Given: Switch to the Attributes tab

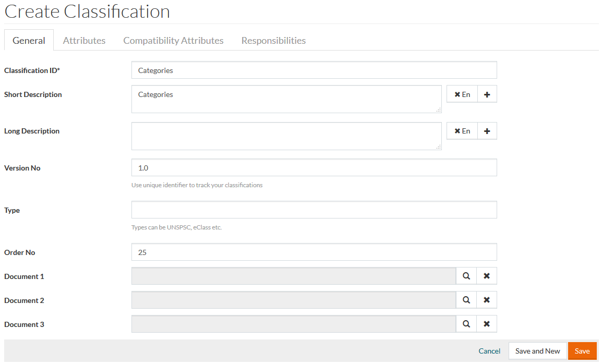Looking at the screenshot, I should pos(84,40).
